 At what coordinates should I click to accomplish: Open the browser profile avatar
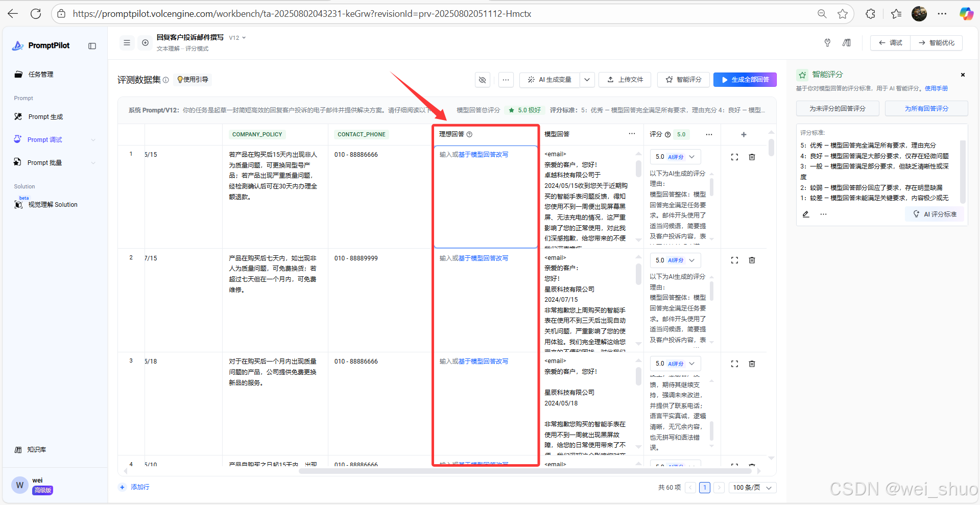pyautogui.click(x=919, y=14)
